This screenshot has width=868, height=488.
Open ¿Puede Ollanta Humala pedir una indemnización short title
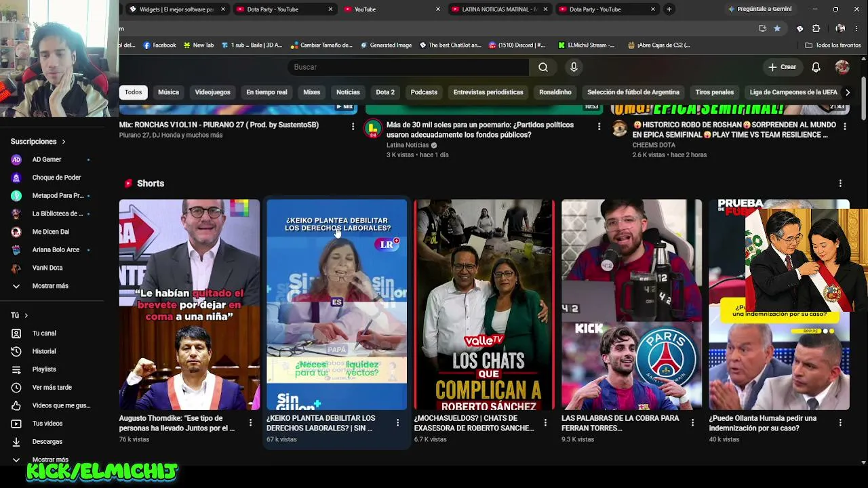click(x=763, y=423)
